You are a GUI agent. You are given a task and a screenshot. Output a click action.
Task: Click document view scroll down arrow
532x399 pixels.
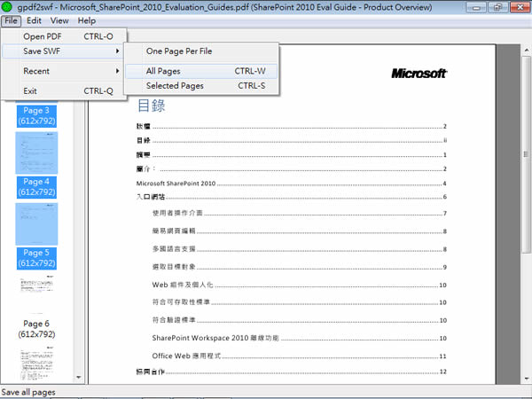pyautogui.click(x=526, y=379)
